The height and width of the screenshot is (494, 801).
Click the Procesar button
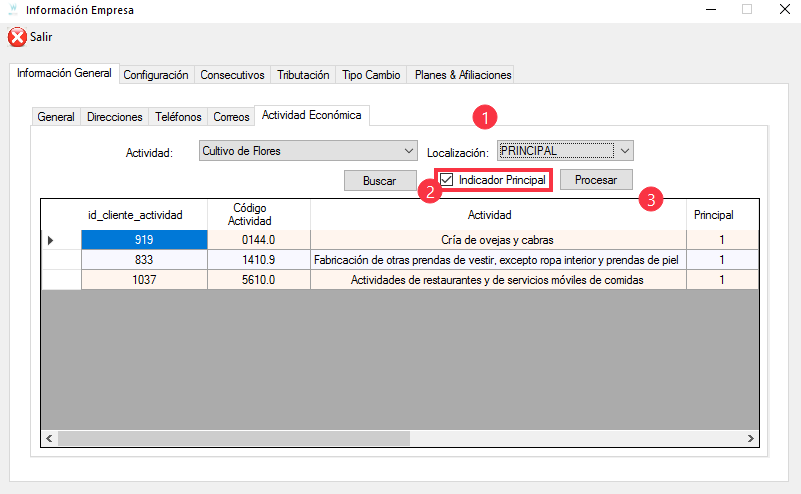tap(596, 180)
